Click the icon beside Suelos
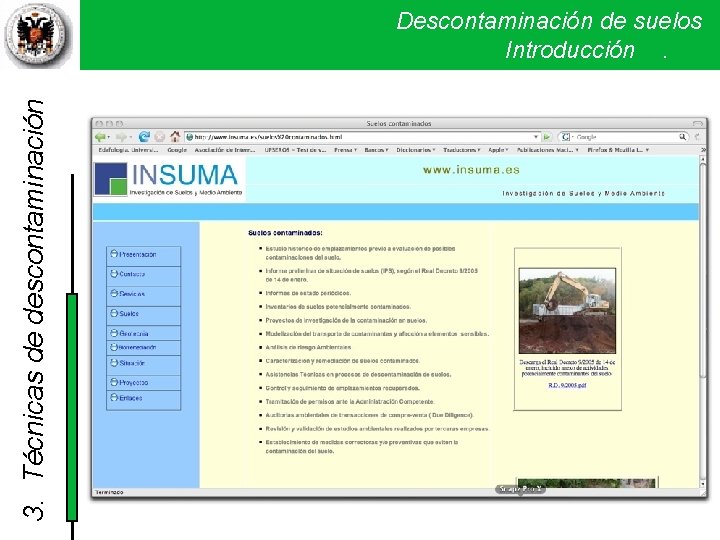The image size is (720, 540). pyautogui.click(x=114, y=313)
